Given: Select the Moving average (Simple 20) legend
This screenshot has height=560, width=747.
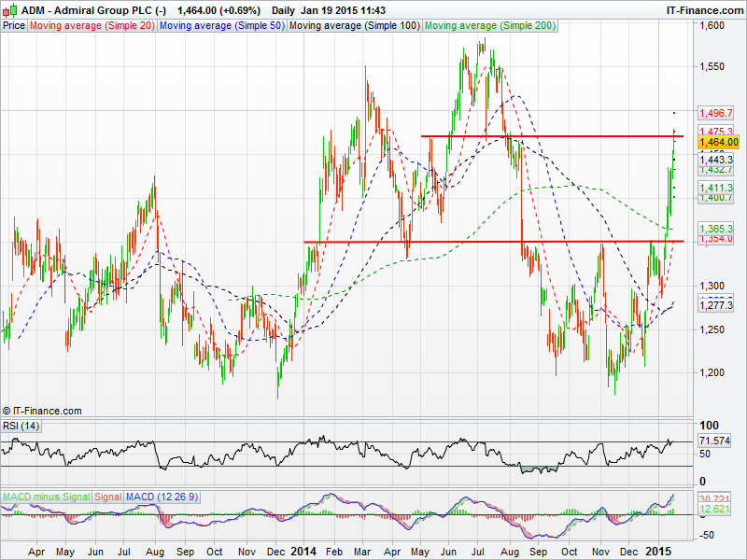Looking at the screenshot, I should click(92, 25).
